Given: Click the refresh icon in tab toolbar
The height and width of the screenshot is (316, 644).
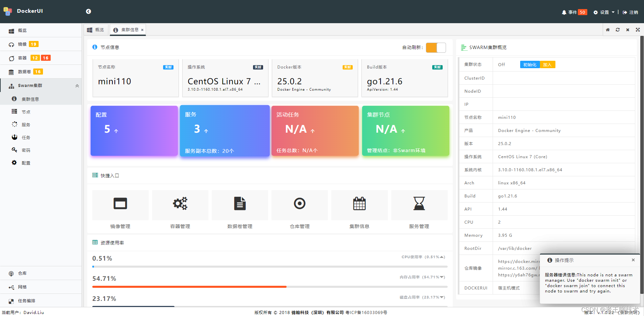Looking at the screenshot, I should (617, 30).
